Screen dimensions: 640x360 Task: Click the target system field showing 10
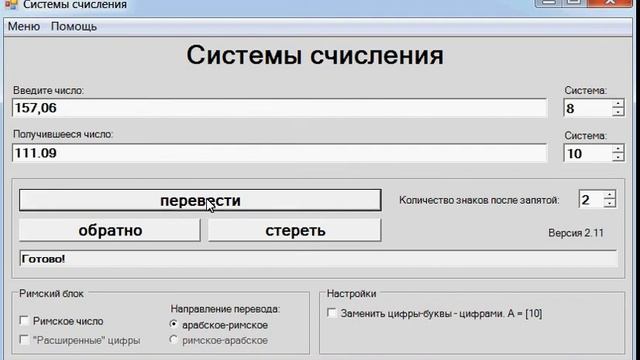click(588, 153)
